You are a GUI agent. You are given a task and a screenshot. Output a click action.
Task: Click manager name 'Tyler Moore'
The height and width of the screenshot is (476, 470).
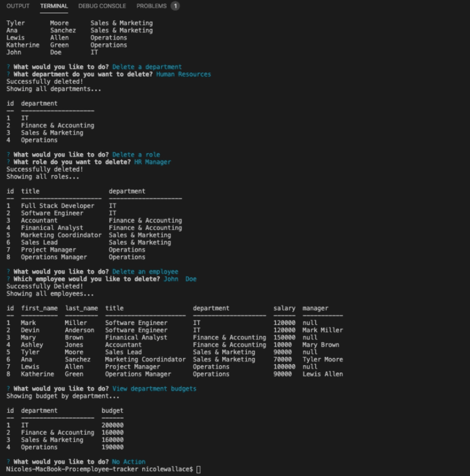[x=323, y=360]
